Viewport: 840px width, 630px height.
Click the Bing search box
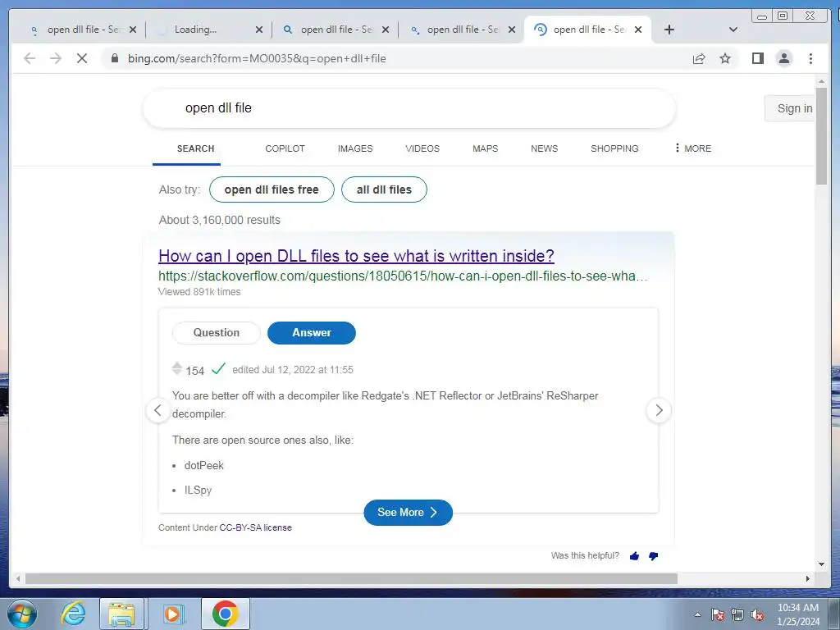click(x=409, y=108)
